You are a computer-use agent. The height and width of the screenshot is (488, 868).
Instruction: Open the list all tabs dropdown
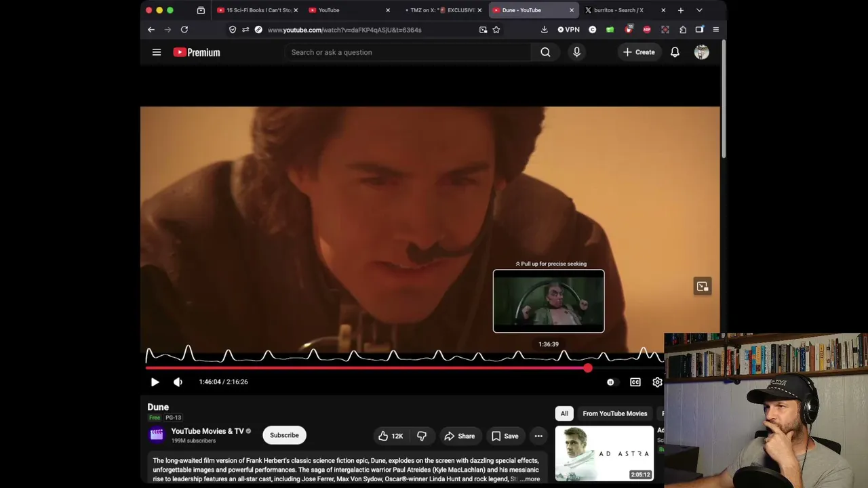(699, 10)
